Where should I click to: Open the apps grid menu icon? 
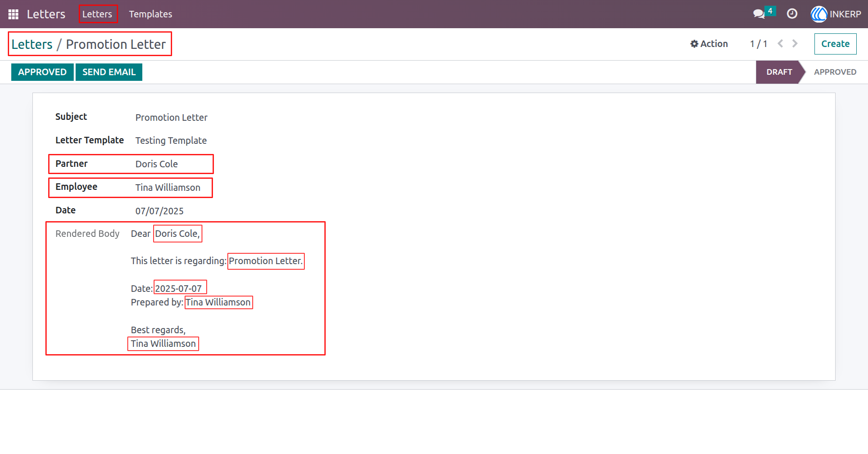coord(13,14)
